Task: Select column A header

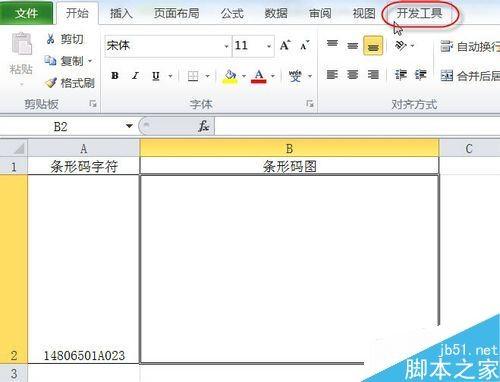Action: [83, 148]
